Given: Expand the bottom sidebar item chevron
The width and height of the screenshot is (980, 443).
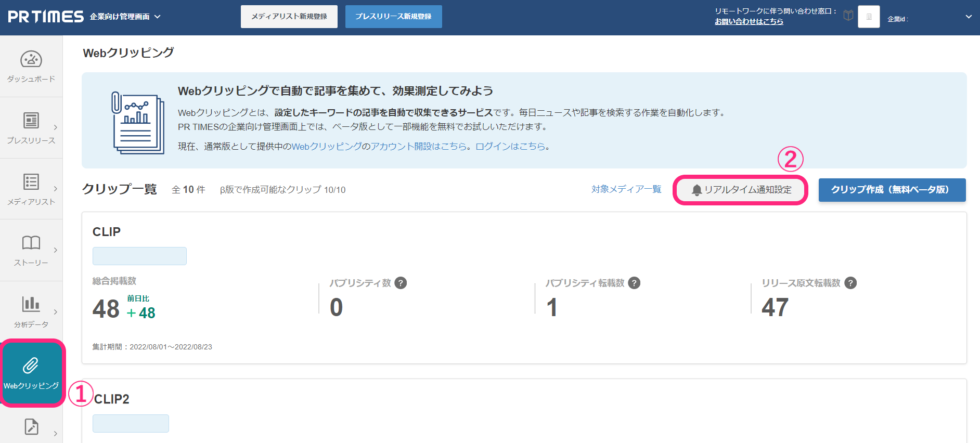Looking at the screenshot, I should click(x=56, y=434).
